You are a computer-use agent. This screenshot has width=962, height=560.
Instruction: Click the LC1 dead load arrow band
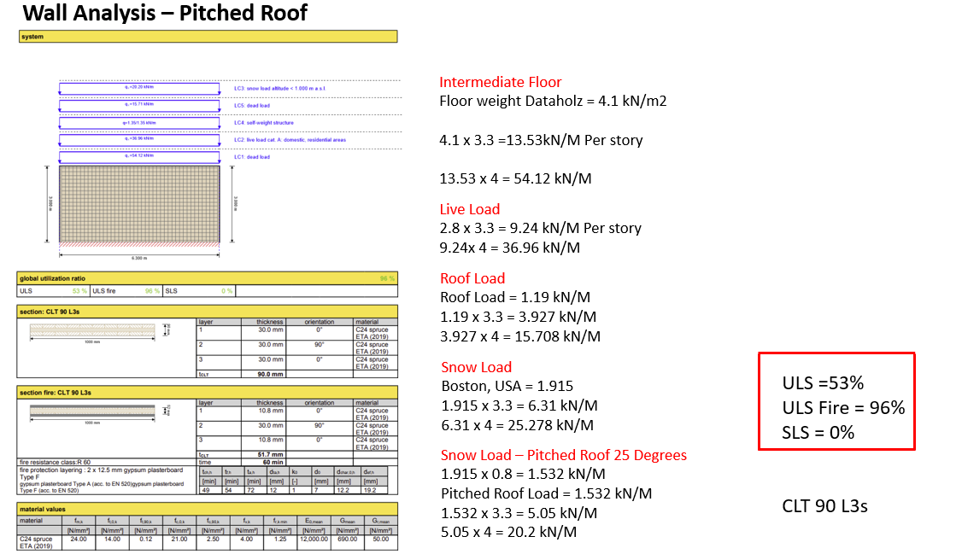tap(139, 156)
